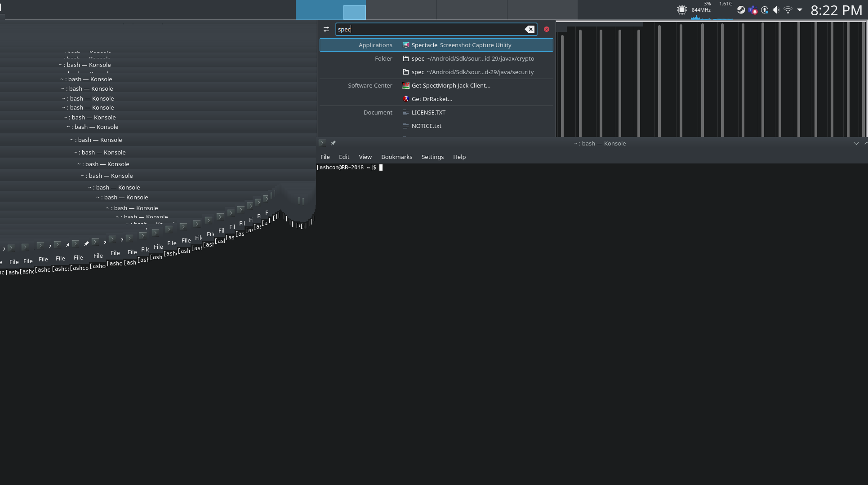Screen dimensions: 868x485
Task: Mute audio via the tray speaker icon
Action: 775,9
